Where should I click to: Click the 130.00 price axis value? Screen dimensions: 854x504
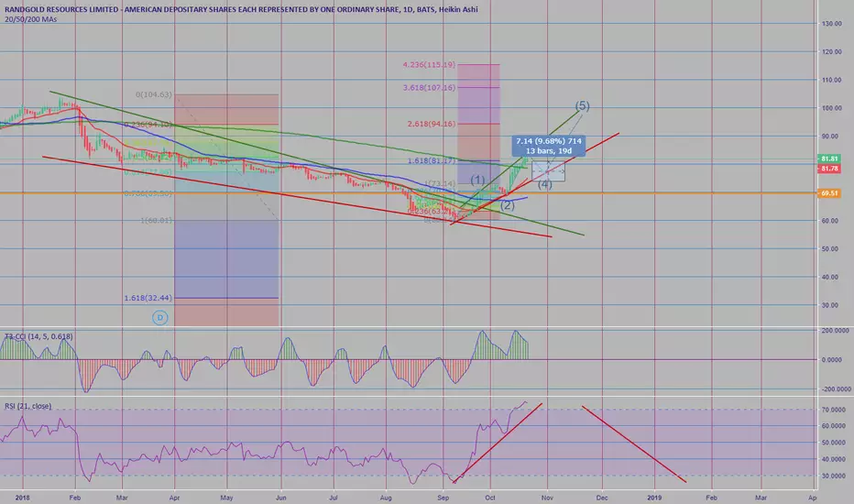[831, 24]
